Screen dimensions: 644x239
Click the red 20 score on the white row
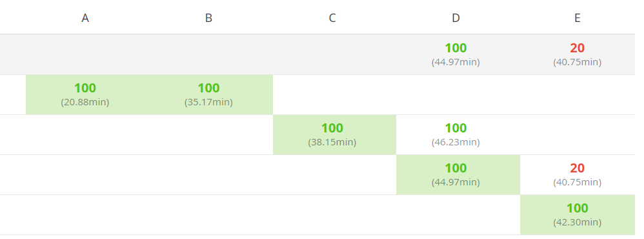577,168
